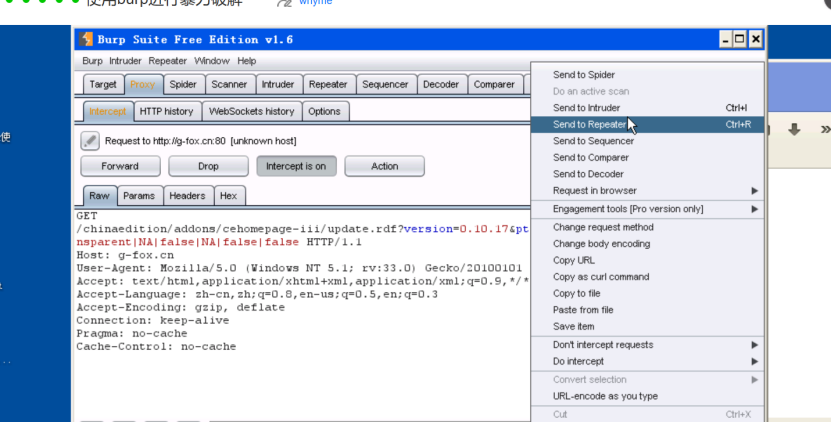Click the Burp Suite logo icon in title bar
831x423 pixels.
click(86, 39)
